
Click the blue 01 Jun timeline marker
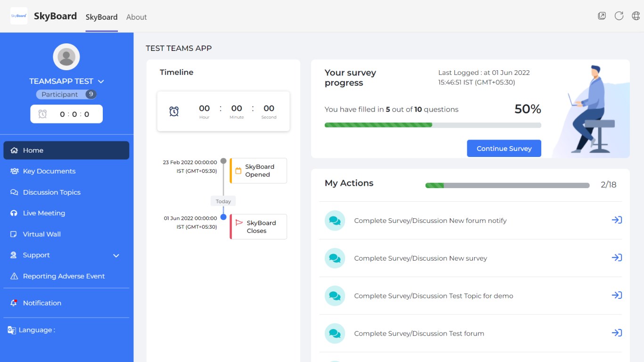(223, 217)
